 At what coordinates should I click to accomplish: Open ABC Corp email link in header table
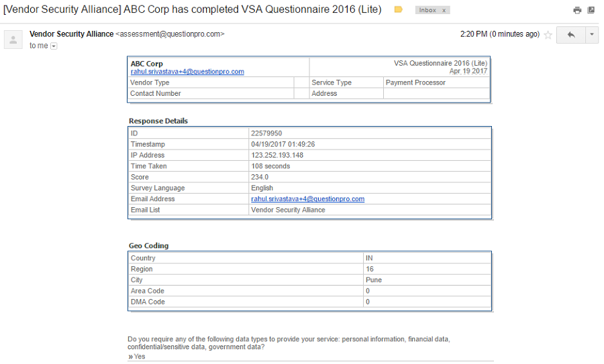tap(187, 72)
